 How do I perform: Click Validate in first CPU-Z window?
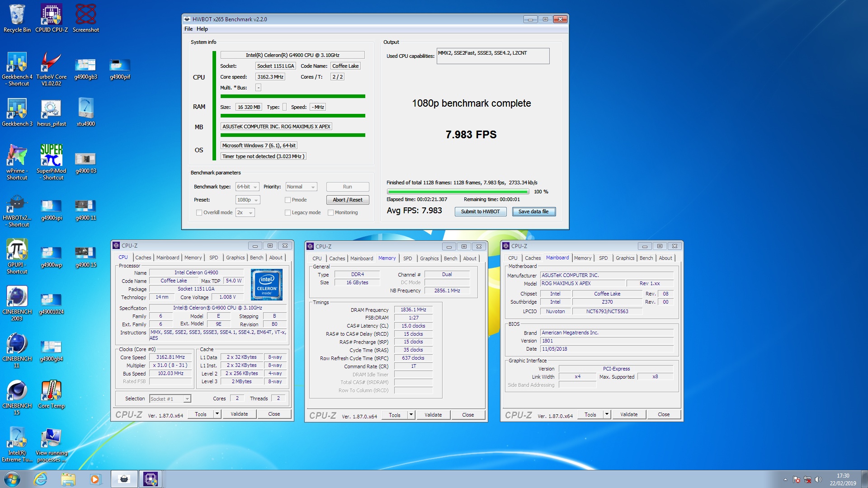pyautogui.click(x=239, y=414)
